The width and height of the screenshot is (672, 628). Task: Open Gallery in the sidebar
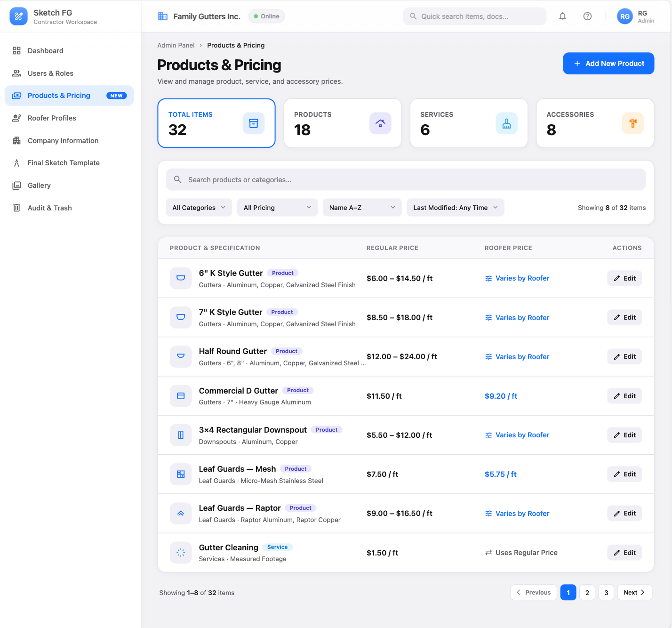tap(69, 185)
